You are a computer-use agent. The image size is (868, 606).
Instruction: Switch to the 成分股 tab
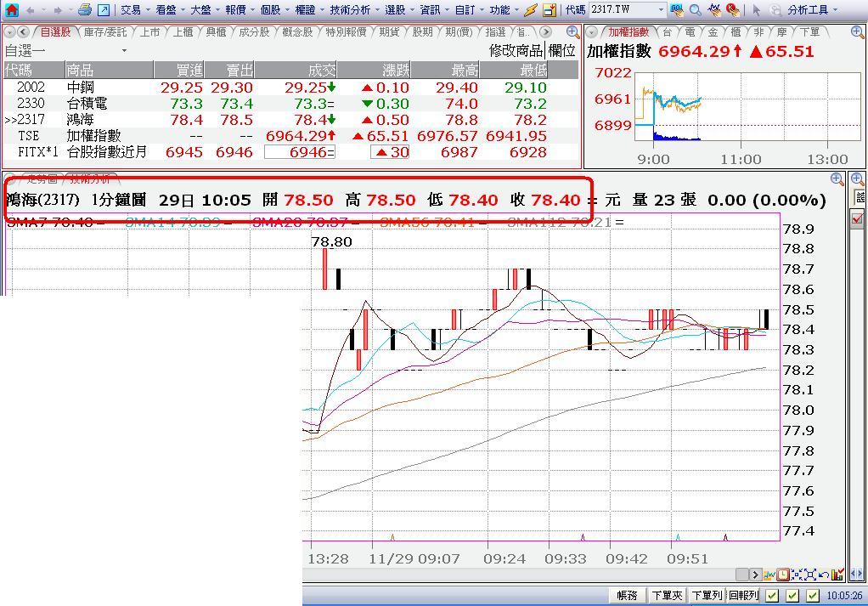[x=254, y=32]
